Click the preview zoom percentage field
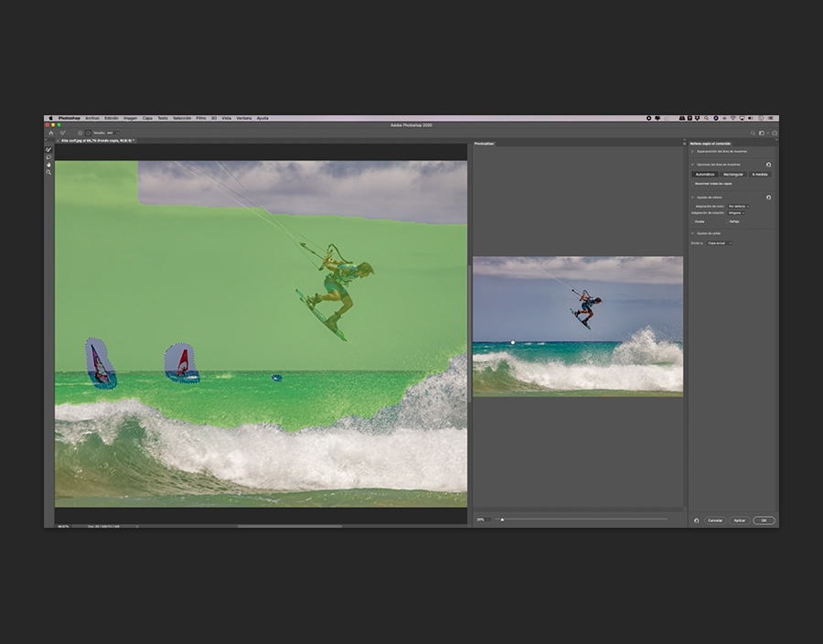This screenshot has height=644, width=823. click(483, 520)
